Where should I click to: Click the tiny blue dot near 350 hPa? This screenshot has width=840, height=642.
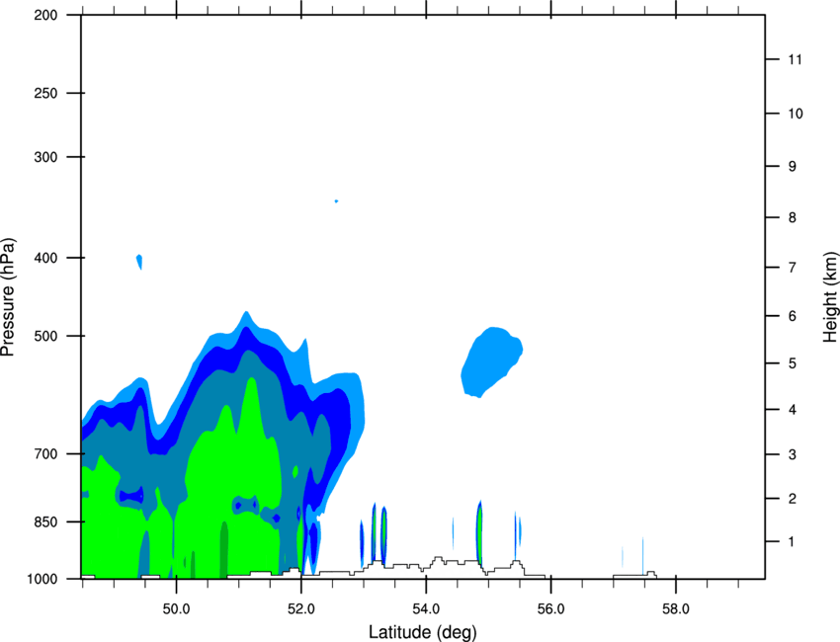[336, 201]
